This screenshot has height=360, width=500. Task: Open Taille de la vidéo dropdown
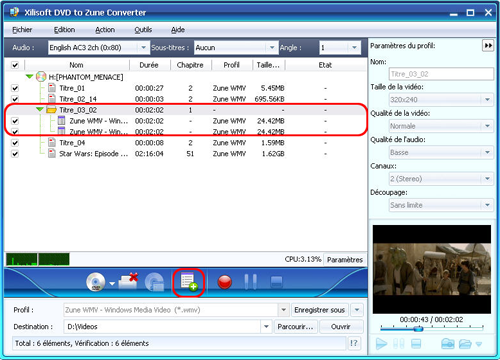click(487, 99)
